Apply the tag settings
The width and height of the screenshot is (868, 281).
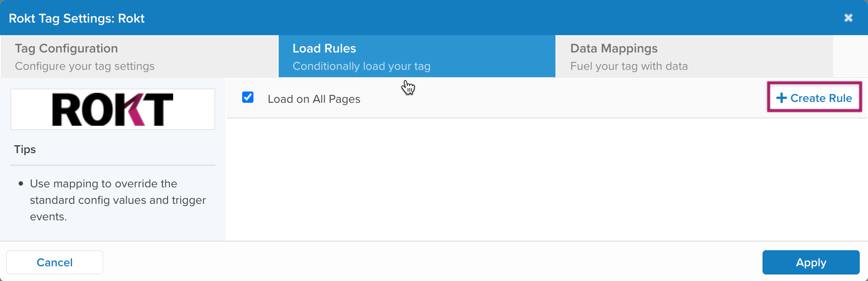click(811, 262)
